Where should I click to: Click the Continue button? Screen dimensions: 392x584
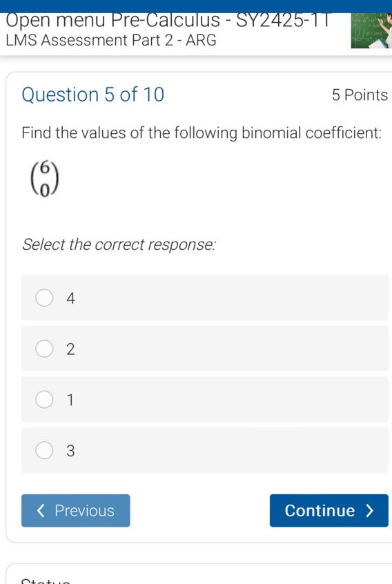(x=329, y=511)
